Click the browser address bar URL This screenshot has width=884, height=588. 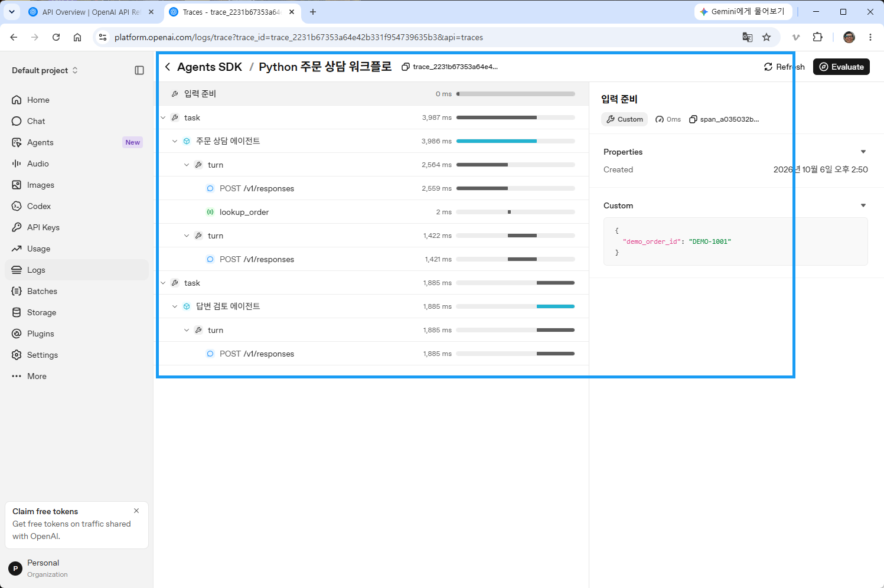(299, 37)
